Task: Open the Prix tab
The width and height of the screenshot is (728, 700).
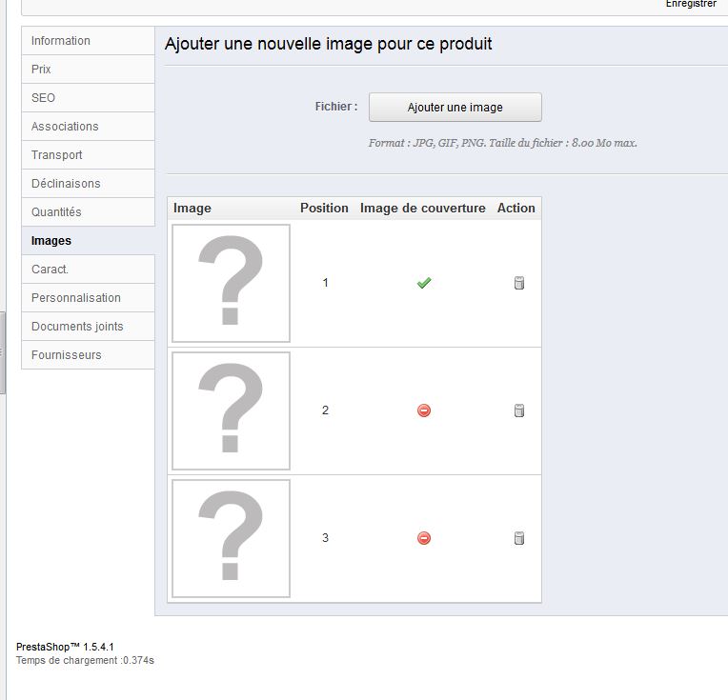Action: (x=89, y=70)
